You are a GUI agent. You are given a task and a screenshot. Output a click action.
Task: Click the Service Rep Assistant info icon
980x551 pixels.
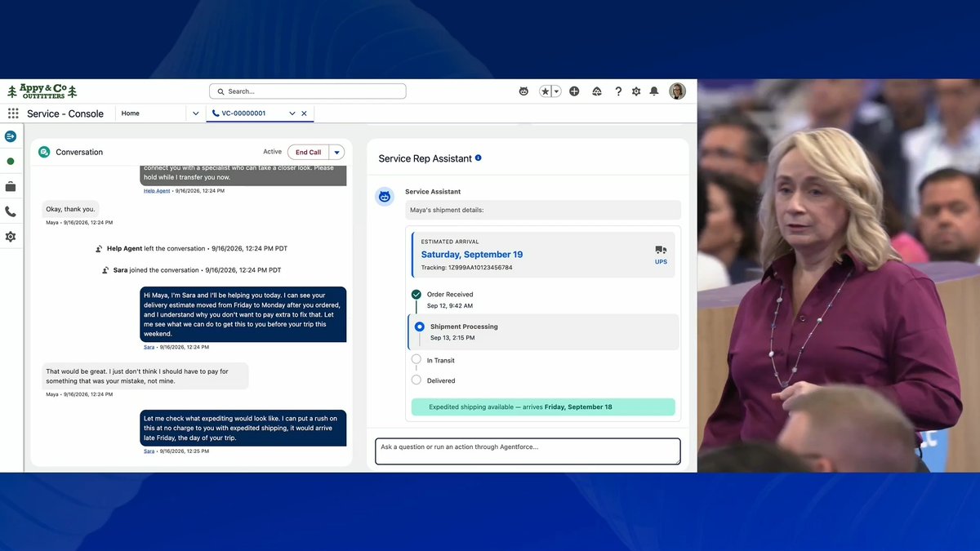pyautogui.click(x=479, y=158)
